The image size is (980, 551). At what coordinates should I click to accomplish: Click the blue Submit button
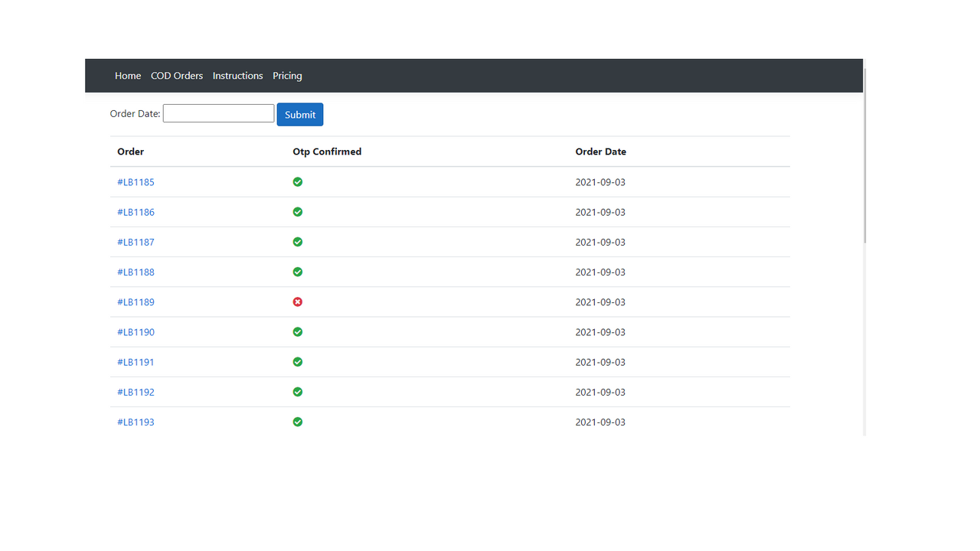tap(300, 114)
